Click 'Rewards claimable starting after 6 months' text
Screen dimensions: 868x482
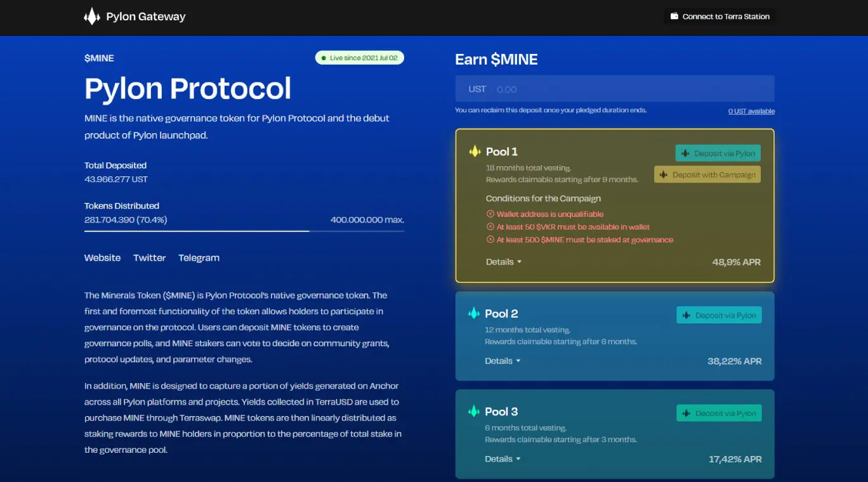[x=561, y=341]
